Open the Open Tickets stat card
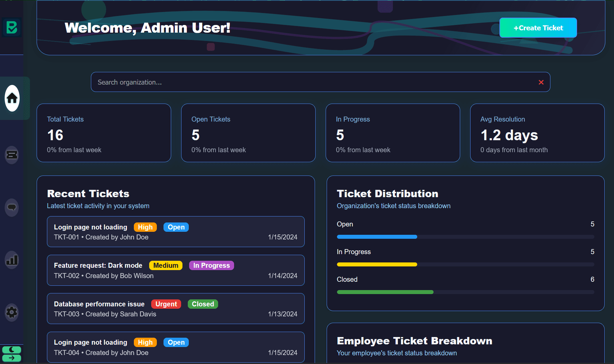This screenshot has height=364, width=614. (248, 133)
